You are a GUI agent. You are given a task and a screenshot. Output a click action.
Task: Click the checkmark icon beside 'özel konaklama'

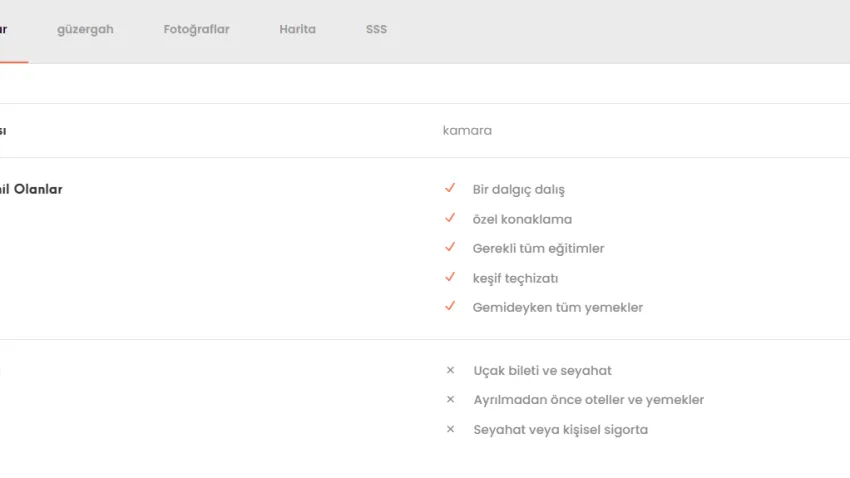coord(450,218)
